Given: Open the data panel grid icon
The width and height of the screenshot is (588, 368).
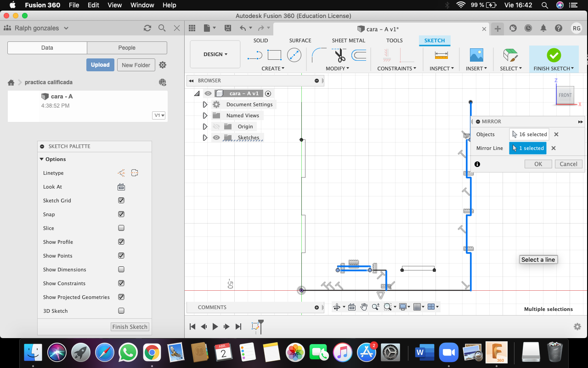Looking at the screenshot, I should click(x=192, y=28).
